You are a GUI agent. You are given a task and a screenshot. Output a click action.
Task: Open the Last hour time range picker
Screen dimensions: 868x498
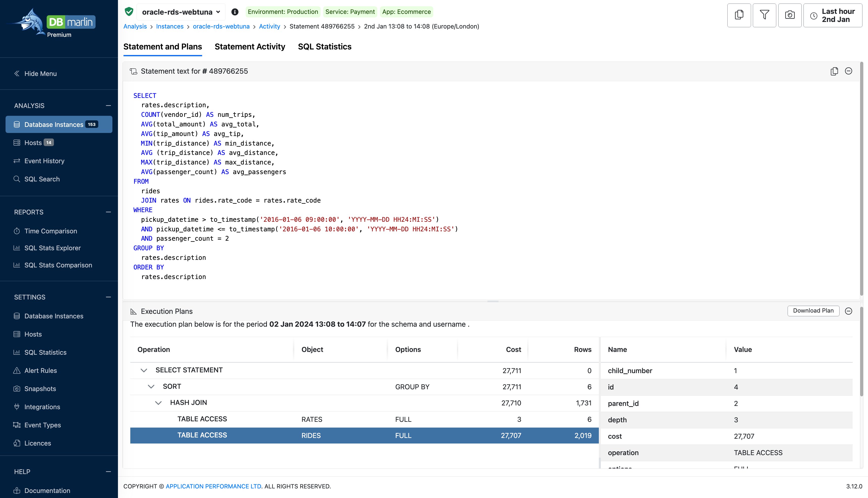coord(832,15)
